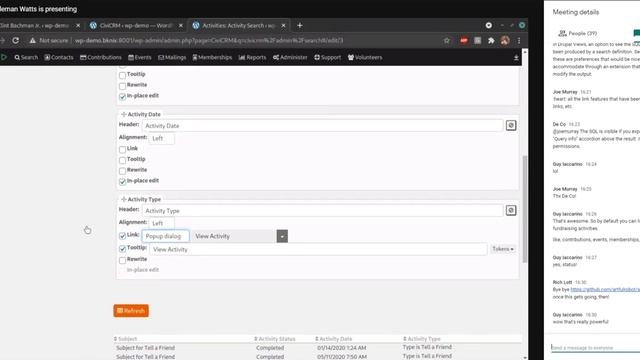Image resolution: width=640 pixels, height=360 pixels.
Task: Click the grey square extension icon beside the red one
Action: [x=478, y=40]
